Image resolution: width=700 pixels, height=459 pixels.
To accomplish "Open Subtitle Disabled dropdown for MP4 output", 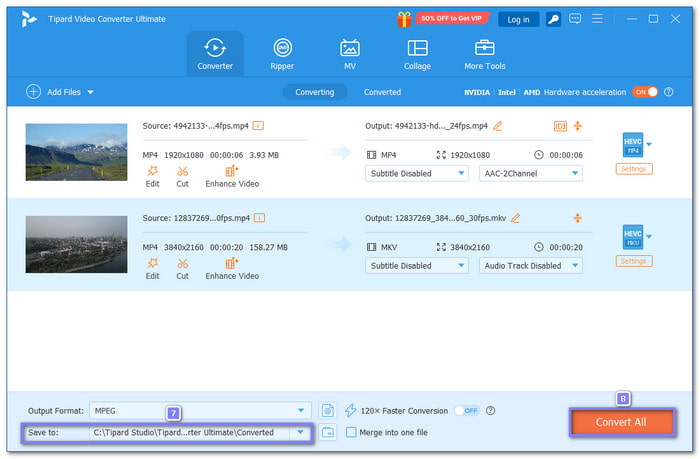I will click(x=417, y=173).
